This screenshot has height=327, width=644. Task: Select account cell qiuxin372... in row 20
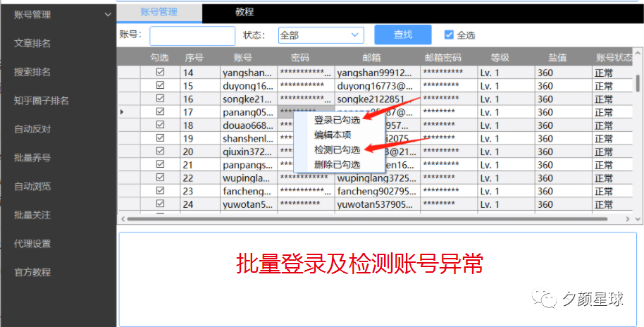pos(249,152)
